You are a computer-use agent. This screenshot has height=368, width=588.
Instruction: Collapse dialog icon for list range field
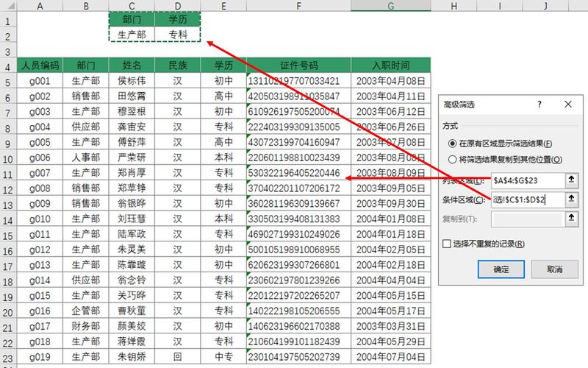pos(571,180)
